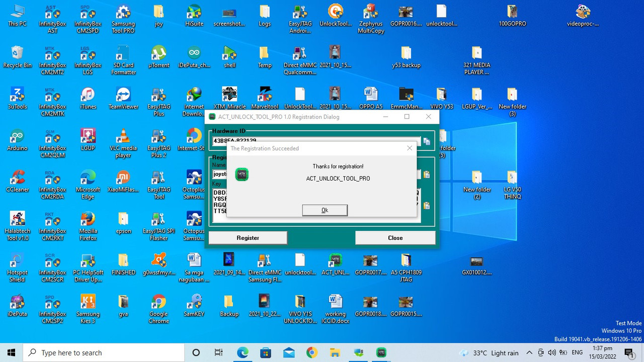Image resolution: width=644 pixels, height=362 pixels.
Task: Open the This PC desktop icon
Action: click(x=17, y=16)
